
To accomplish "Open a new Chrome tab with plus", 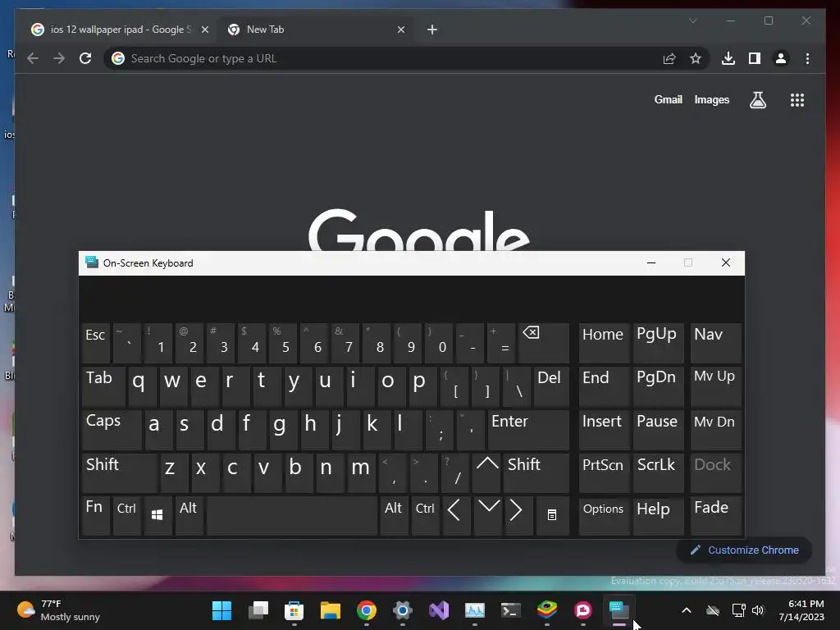I will point(432,30).
